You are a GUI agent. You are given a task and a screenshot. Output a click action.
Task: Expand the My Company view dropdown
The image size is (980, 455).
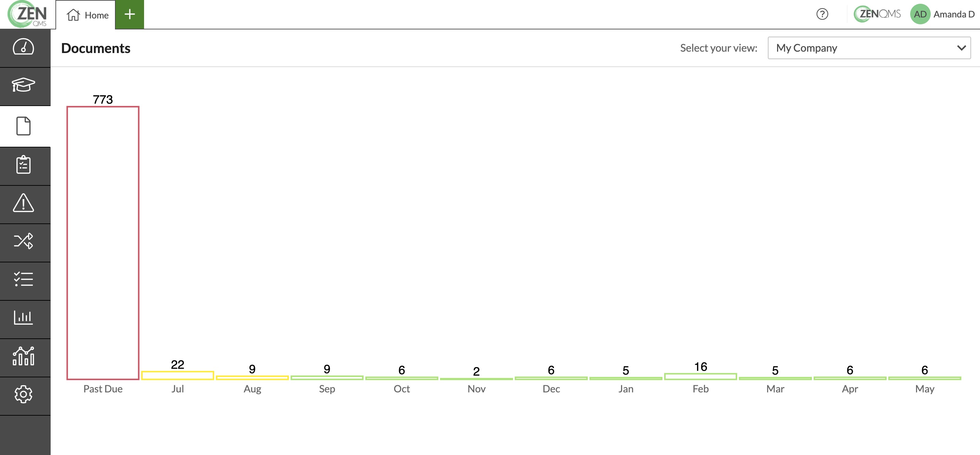[869, 48]
